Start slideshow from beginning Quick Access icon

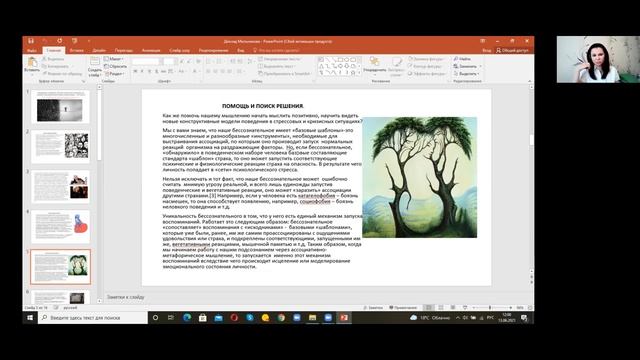point(74,41)
